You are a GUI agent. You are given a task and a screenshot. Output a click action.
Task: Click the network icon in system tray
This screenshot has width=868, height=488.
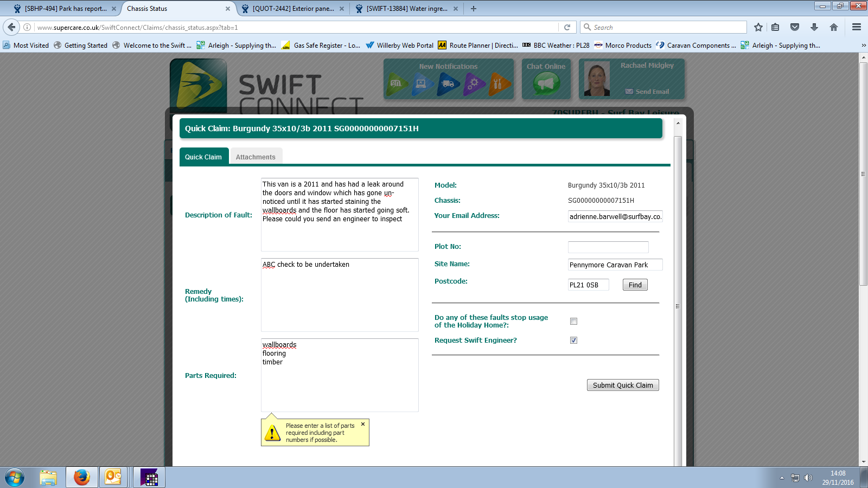point(795,478)
